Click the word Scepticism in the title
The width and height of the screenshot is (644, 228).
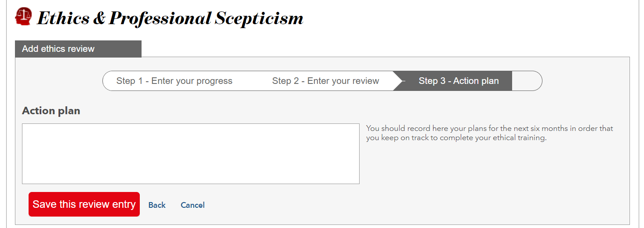[259, 18]
